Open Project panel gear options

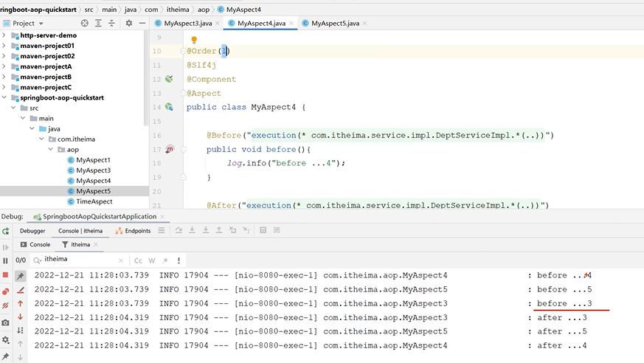pyautogui.click(x=129, y=24)
